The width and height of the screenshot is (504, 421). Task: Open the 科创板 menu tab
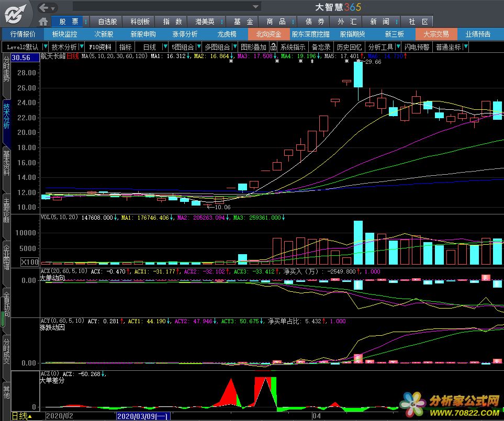point(140,21)
